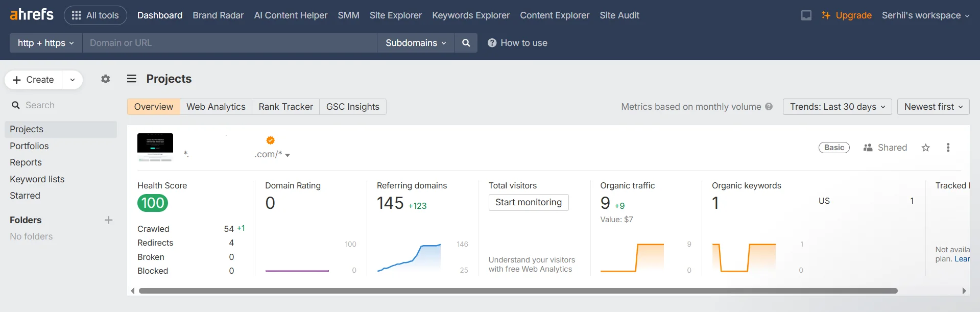This screenshot has height=312, width=980.
Task: Focus the Domain or URL input field
Action: [x=229, y=43]
